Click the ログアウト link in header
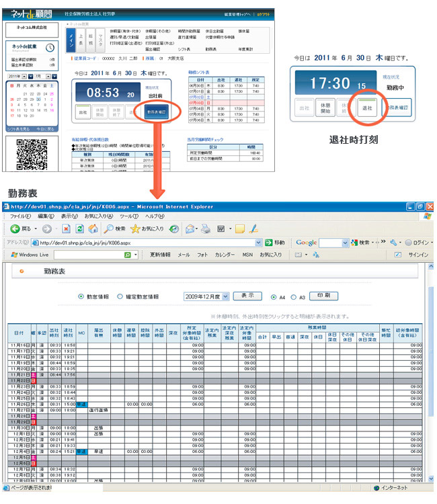Viewport: 437px width, 504px height. 264,14
